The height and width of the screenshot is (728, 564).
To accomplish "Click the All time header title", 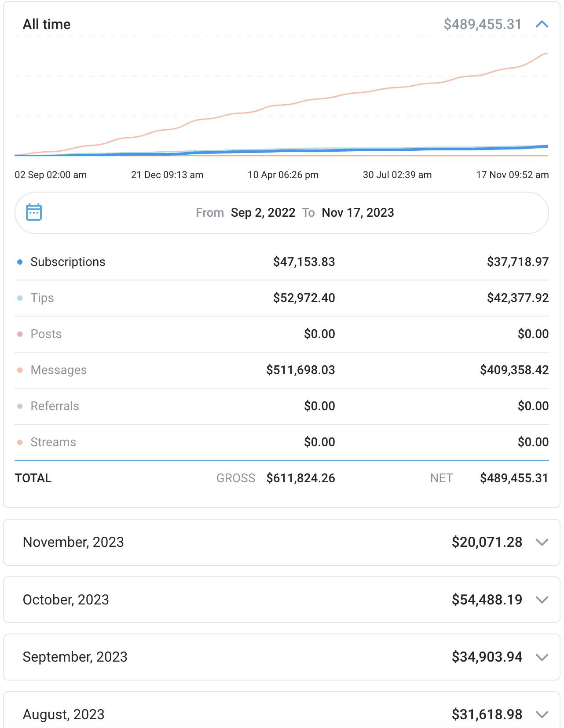I will point(47,24).
